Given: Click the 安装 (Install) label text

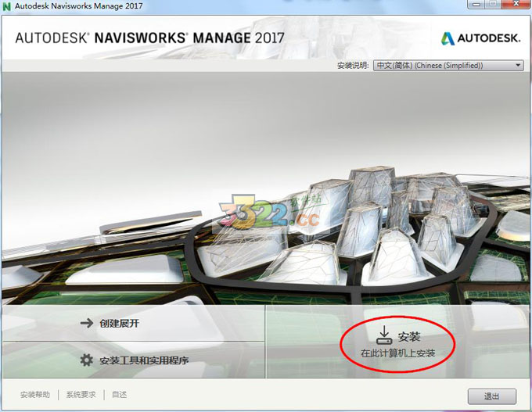Looking at the screenshot, I should tap(409, 336).
